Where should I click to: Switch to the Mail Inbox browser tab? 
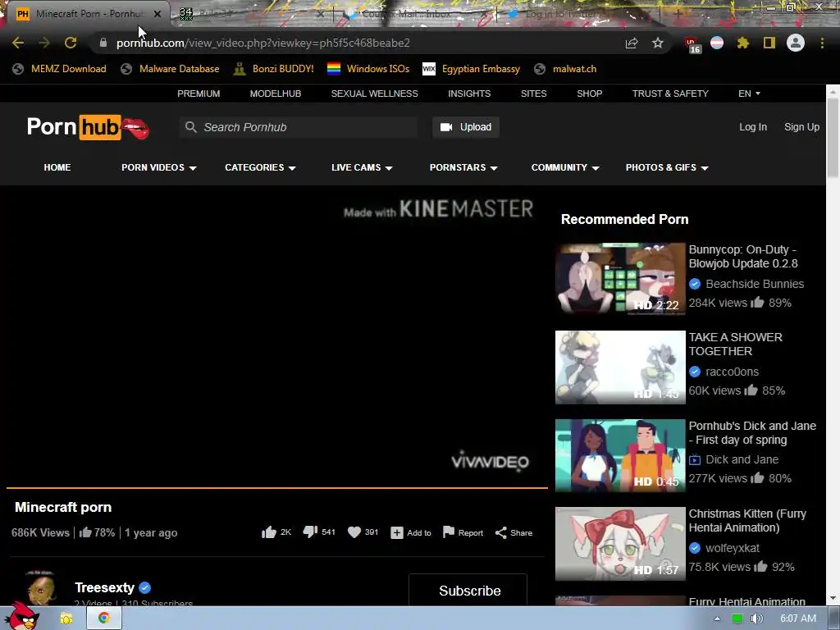click(x=415, y=14)
